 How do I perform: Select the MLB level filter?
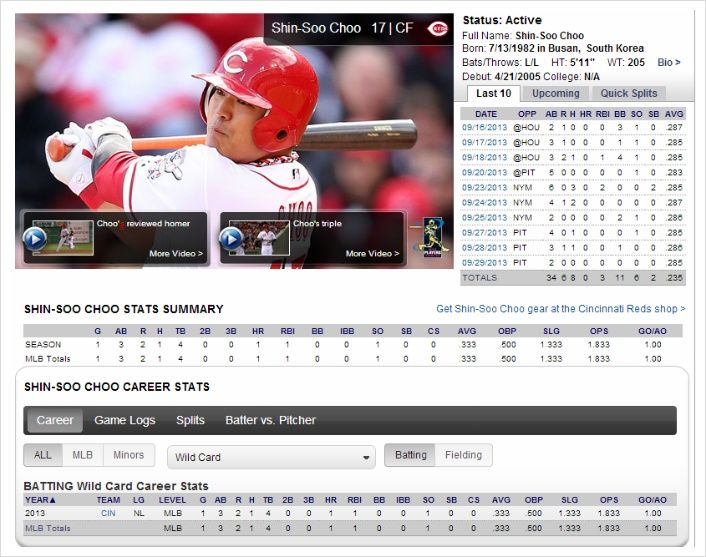(x=83, y=455)
